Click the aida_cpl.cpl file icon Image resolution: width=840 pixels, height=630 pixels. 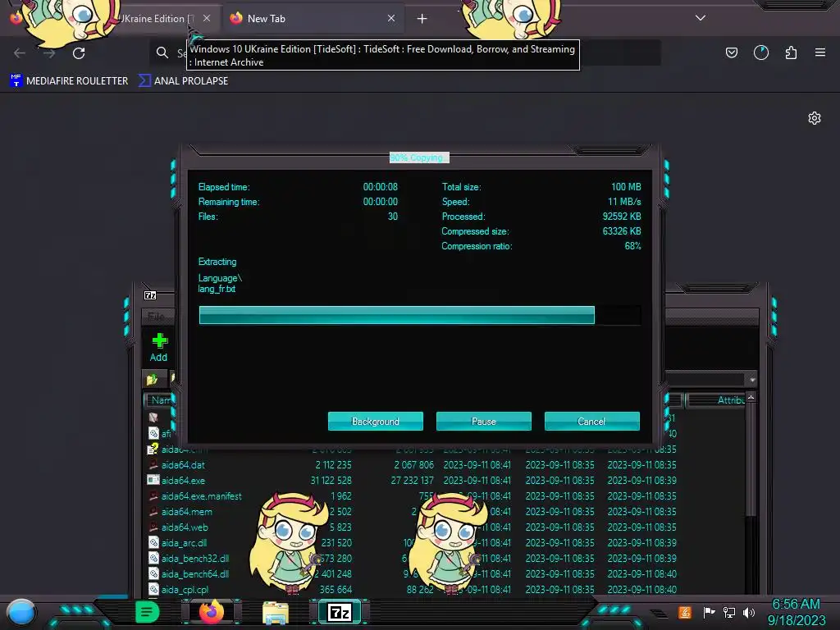tap(153, 589)
